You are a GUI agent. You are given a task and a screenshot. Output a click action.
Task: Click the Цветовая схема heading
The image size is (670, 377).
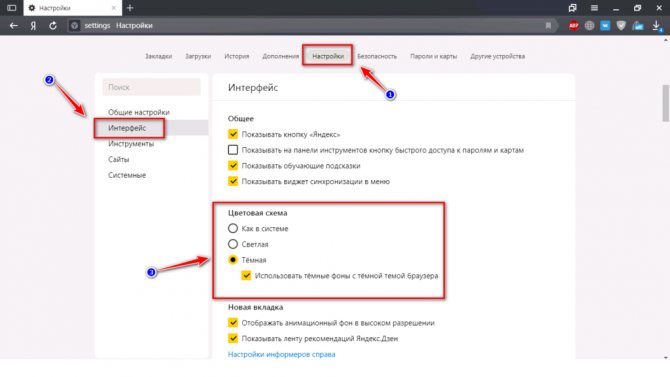pos(258,213)
